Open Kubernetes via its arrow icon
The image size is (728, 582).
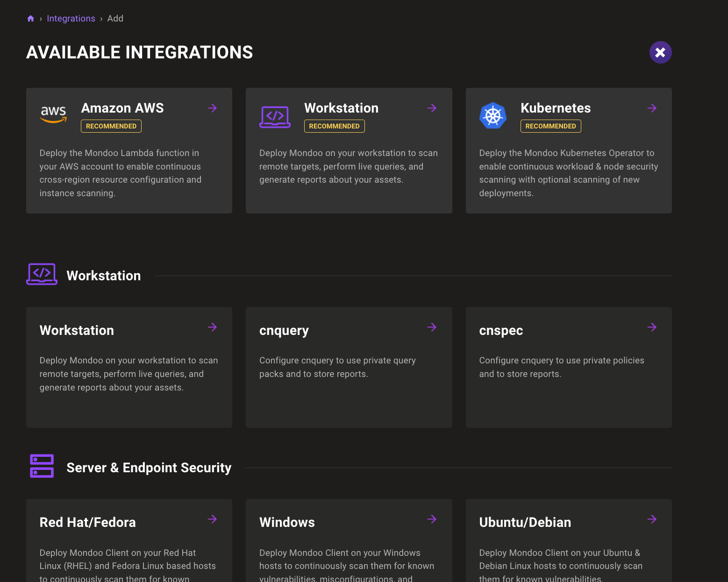(x=652, y=108)
